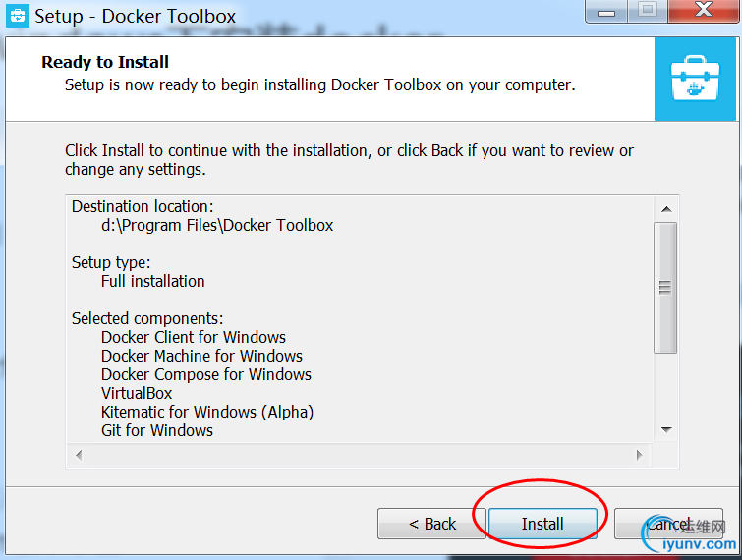Go back with the Back button

432,524
